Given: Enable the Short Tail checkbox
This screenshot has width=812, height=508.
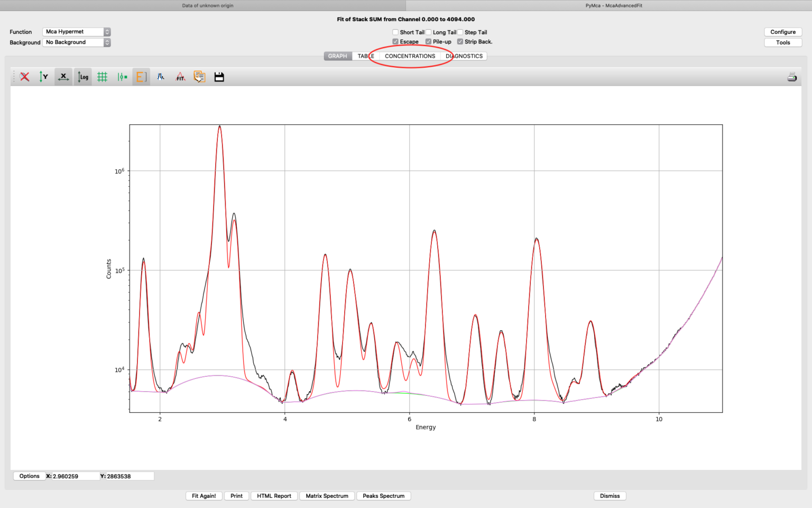Looking at the screenshot, I should [x=395, y=32].
